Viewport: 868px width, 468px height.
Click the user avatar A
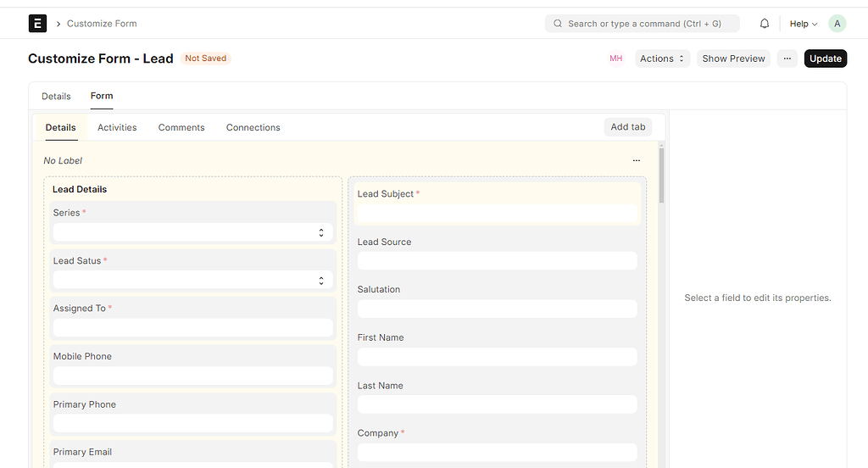coord(837,23)
